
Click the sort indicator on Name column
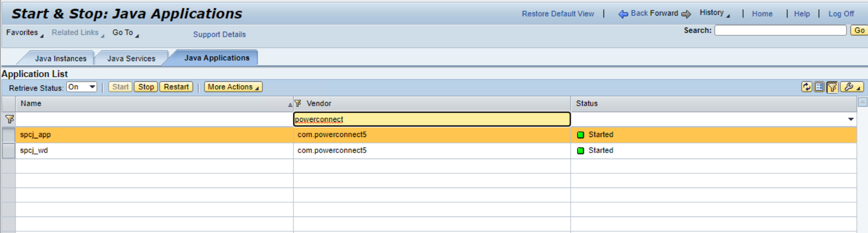pyautogui.click(x=290, y=105)
